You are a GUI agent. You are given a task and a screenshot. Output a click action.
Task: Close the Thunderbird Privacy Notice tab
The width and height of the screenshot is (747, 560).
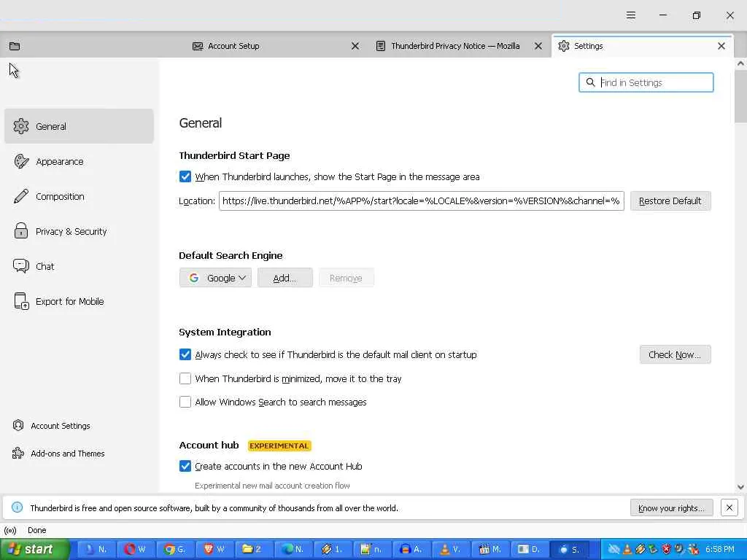pyautogui.click(x=538, y=46)
